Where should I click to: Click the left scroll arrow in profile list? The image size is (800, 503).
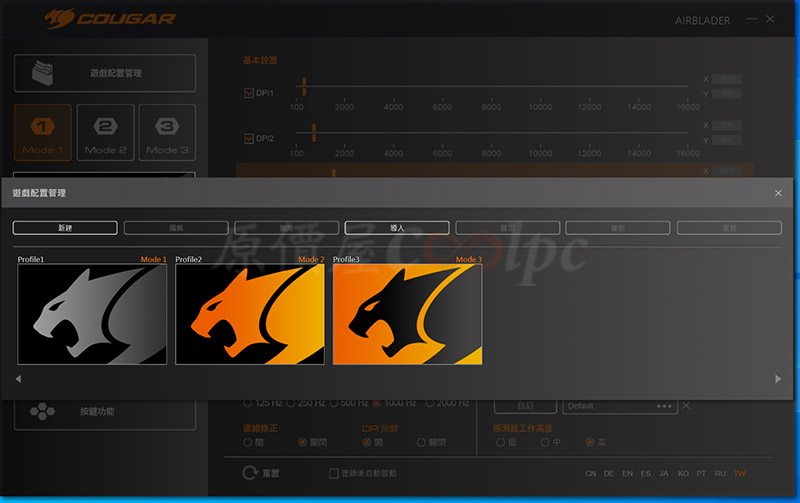18,379
